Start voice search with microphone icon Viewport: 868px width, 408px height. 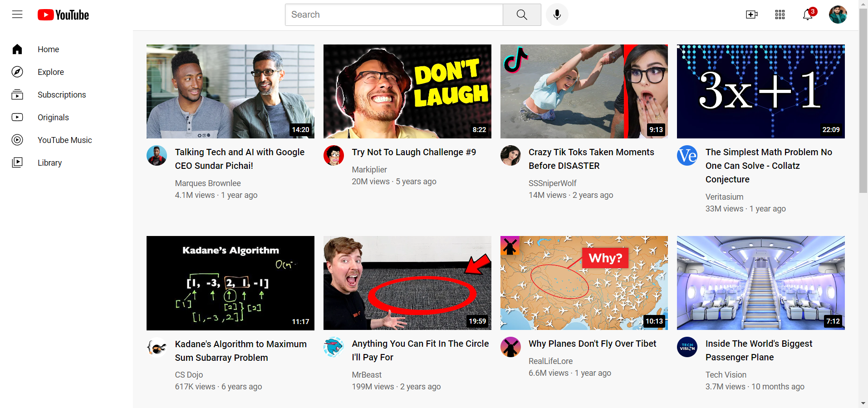point(557,15)
